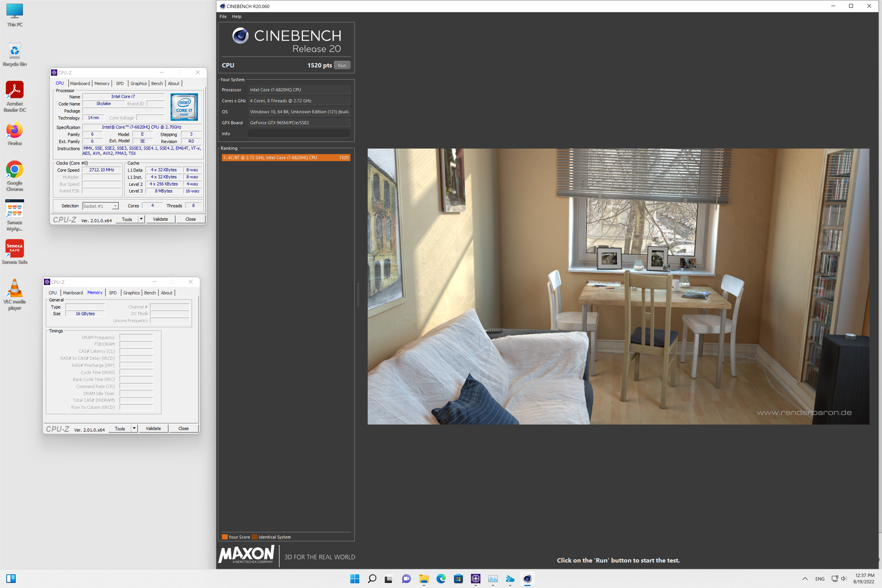Viewport: 882px width, 588px height.
Task: Open the blue cloud app taskbar icon
Action: click(x=510, y=579)
